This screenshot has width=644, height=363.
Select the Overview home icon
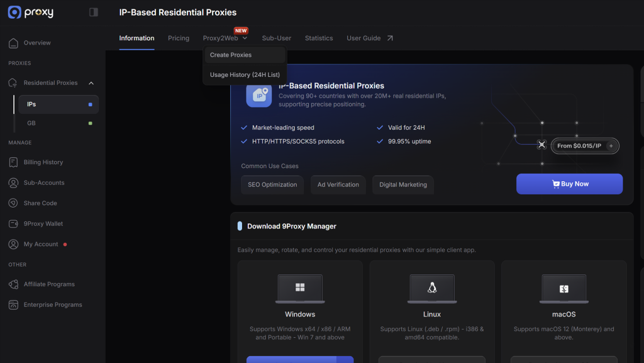click(x=14, y=43)
